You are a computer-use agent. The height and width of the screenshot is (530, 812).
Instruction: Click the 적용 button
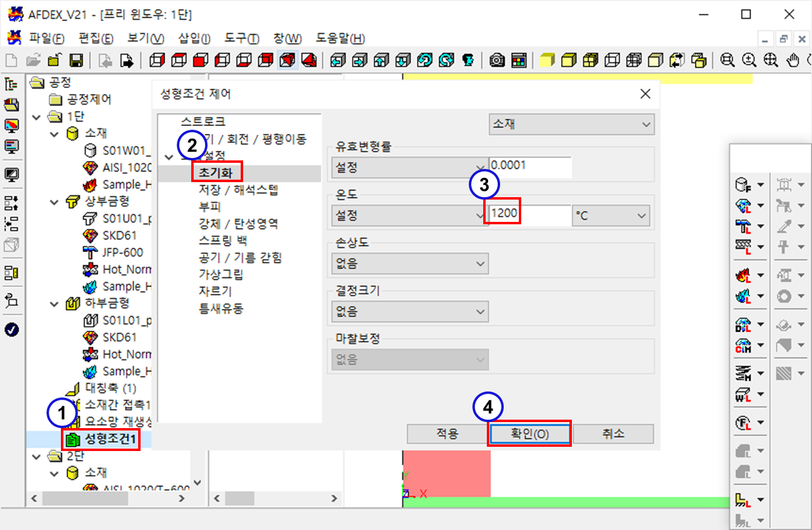[447, 434]
